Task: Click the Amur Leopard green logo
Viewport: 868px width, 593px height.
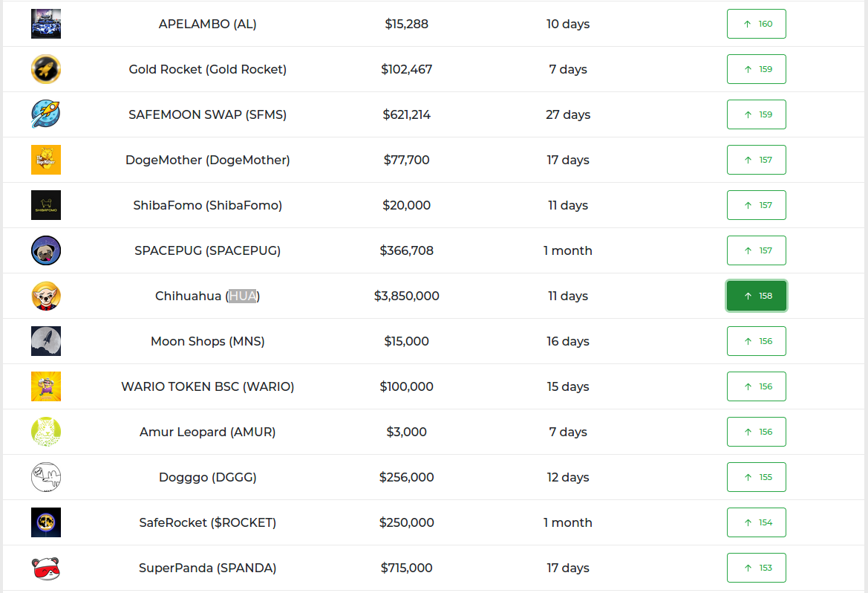Action: pos(46,432)
